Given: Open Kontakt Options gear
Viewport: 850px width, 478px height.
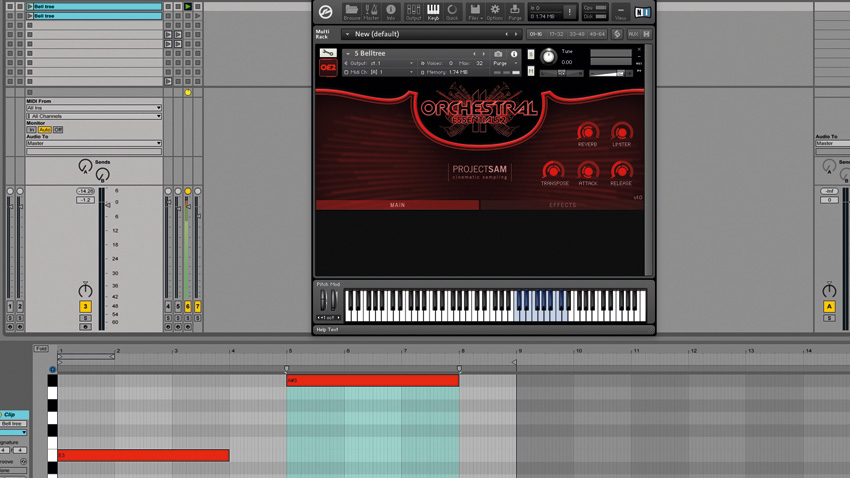Looking at the screenshot, I should (494, 12).
